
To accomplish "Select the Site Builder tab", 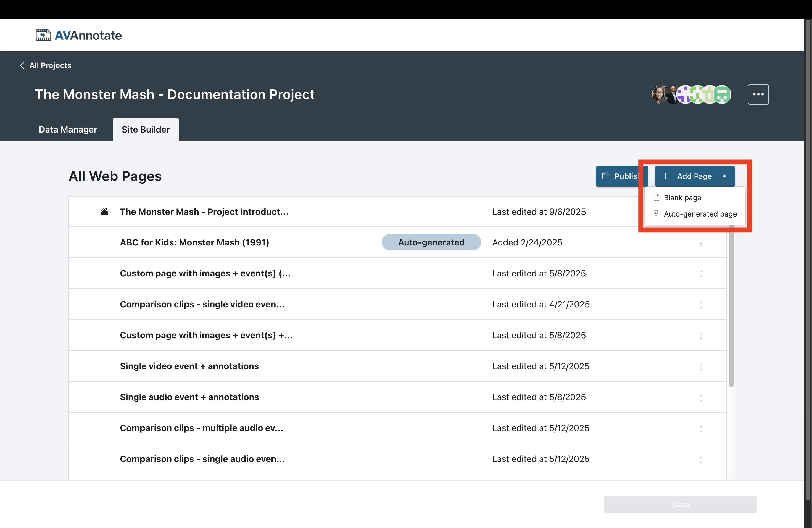I will tap(146, 130).
